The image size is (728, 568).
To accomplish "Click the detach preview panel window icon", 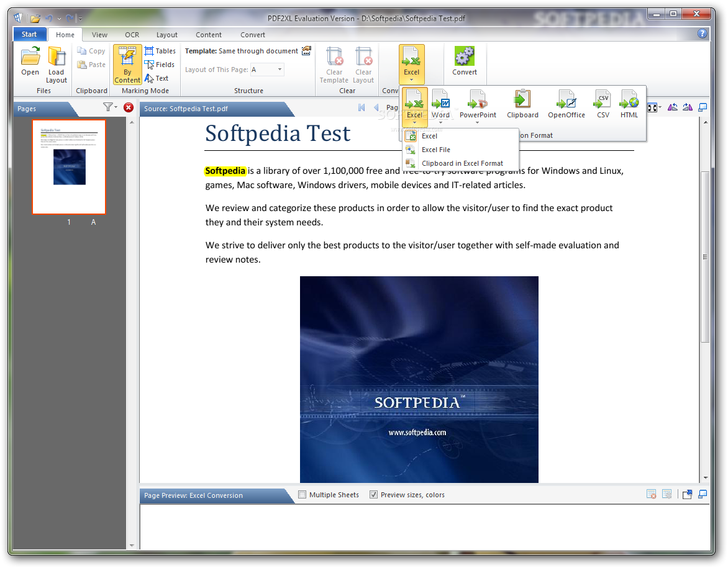I will (x=703, y=495).
